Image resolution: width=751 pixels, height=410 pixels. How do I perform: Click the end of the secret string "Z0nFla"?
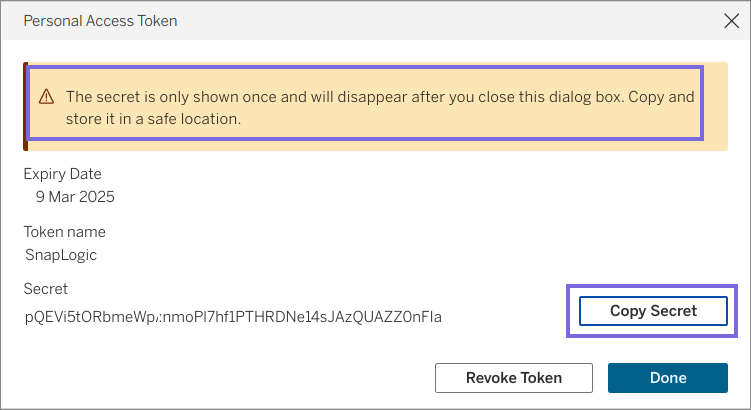(421, 317)
